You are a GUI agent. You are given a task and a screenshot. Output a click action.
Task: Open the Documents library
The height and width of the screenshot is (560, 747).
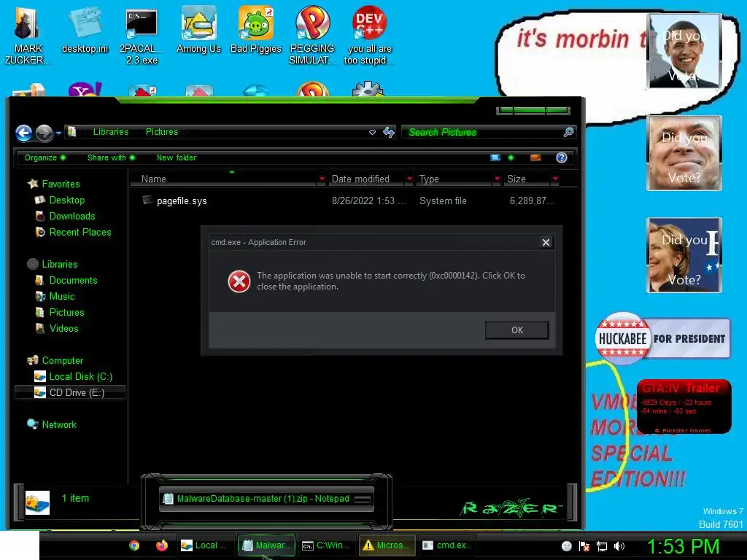pyautogui.click(x=73, y=281)
